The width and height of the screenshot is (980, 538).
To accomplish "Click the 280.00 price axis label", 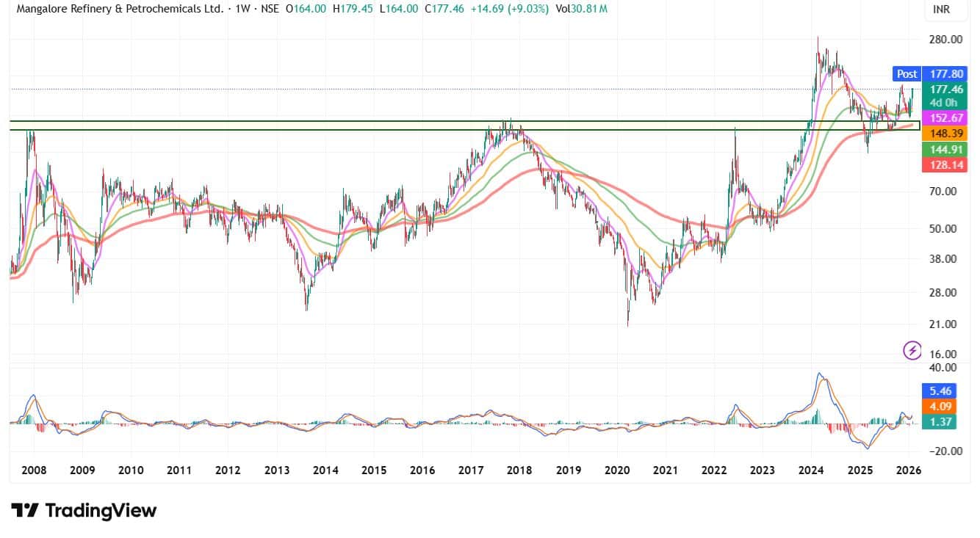I will [x=946, y=39].
